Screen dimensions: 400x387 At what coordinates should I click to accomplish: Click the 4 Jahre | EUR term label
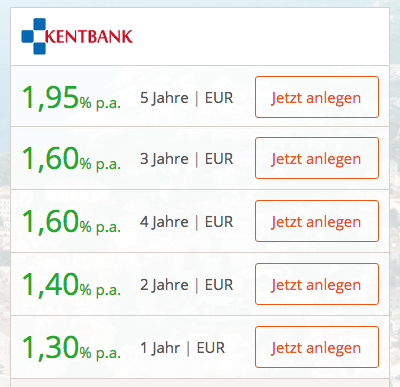tap(186, 222)
